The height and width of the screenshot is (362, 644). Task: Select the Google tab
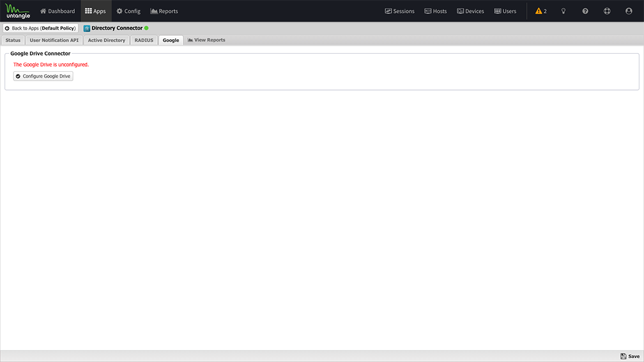(171, 40)
